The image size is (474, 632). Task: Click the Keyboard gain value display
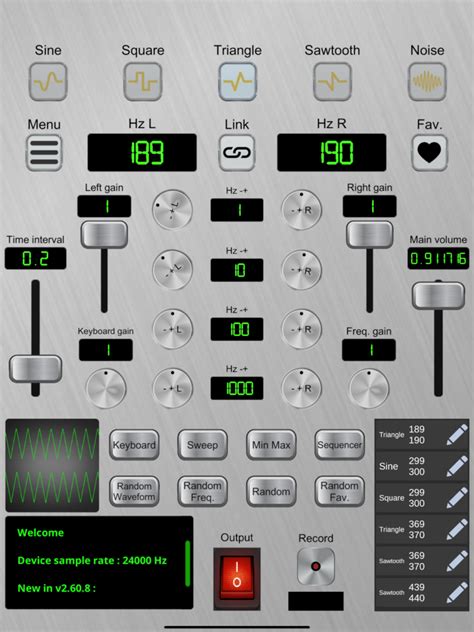[x=106, y=350]
